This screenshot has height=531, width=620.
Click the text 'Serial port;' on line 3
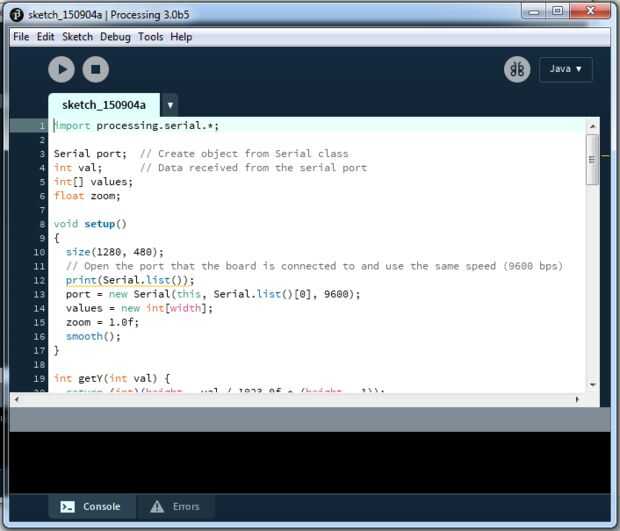coord(90,154)
